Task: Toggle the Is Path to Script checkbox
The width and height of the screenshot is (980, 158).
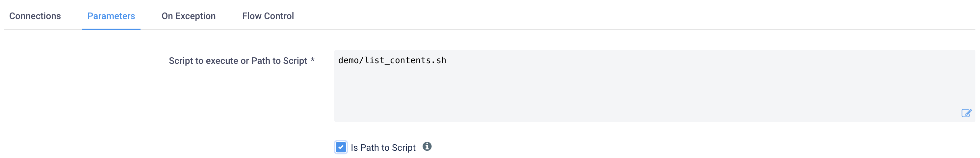Action: (x=341, y=147)
